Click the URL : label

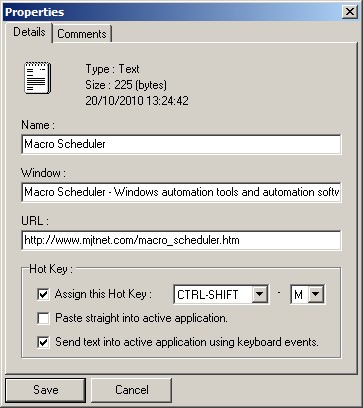(35, 221)
